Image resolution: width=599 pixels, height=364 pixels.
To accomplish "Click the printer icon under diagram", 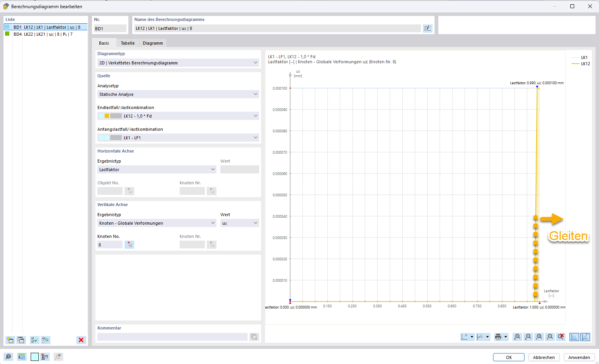I will point(498,337).
